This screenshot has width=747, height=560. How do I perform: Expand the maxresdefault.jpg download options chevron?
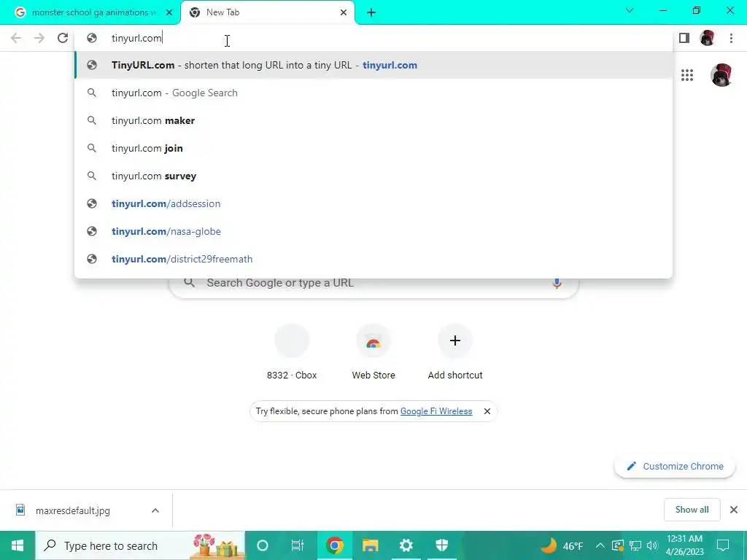[x=155, y=510]
